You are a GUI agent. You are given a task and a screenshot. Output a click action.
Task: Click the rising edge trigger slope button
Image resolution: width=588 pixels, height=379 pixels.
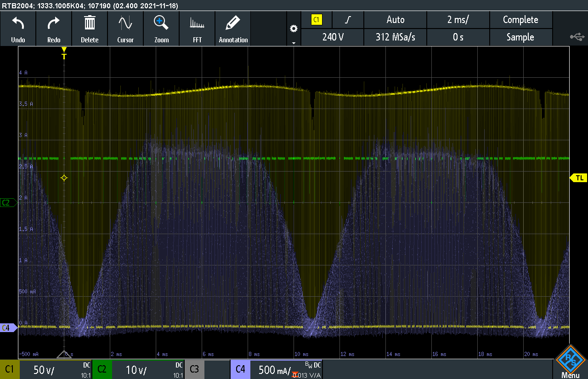pyautogui.click(x=348, y=20)
